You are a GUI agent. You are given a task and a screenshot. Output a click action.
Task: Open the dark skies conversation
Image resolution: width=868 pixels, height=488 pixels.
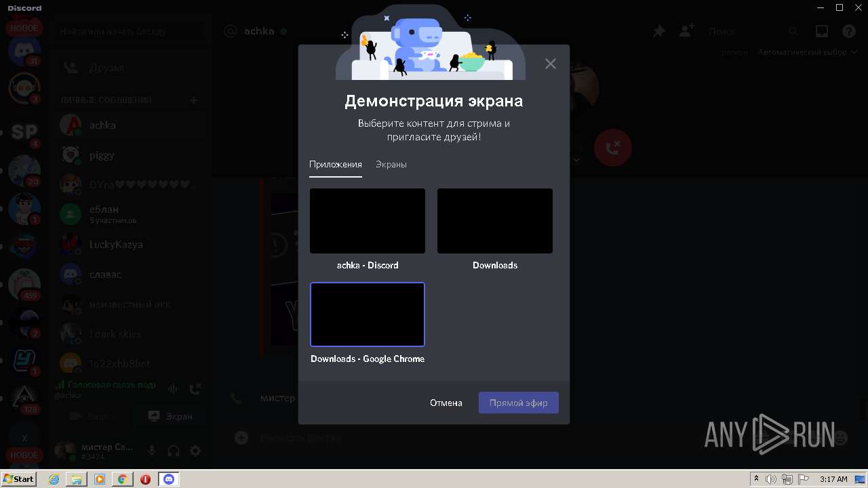pos(129,333)
